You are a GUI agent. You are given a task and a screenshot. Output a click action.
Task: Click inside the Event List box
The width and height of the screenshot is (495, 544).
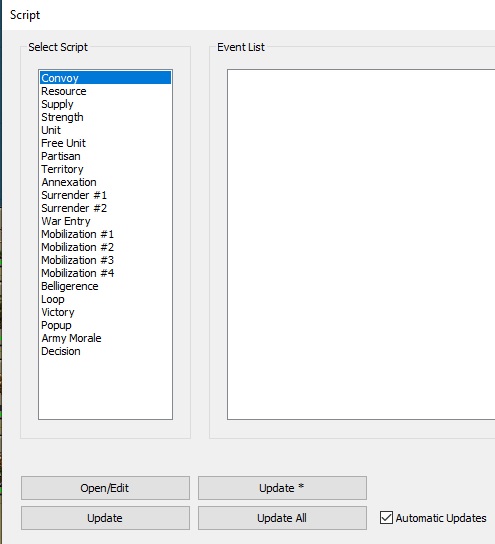click(361, 244)
